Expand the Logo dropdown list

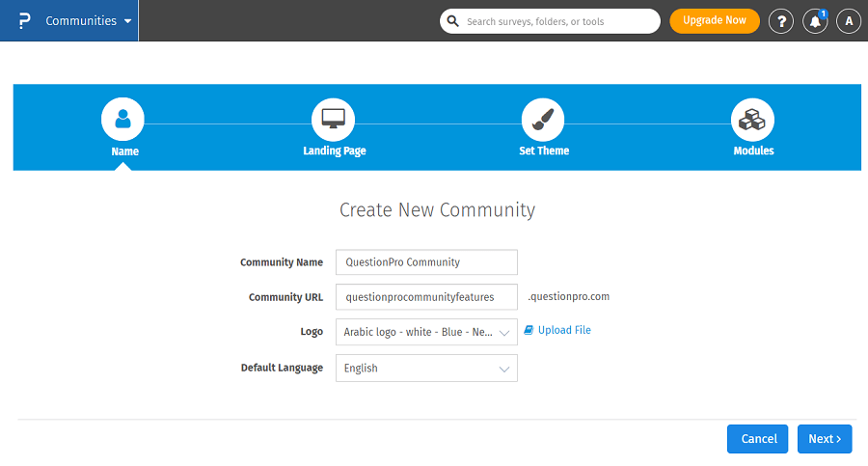pyautogui.click(x=426, y=332)
